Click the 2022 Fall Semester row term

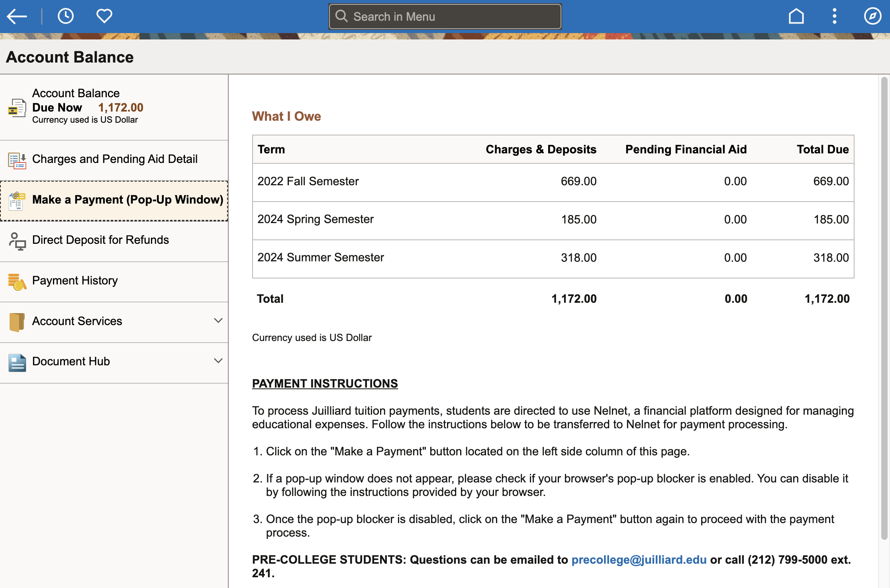[308, 181]
